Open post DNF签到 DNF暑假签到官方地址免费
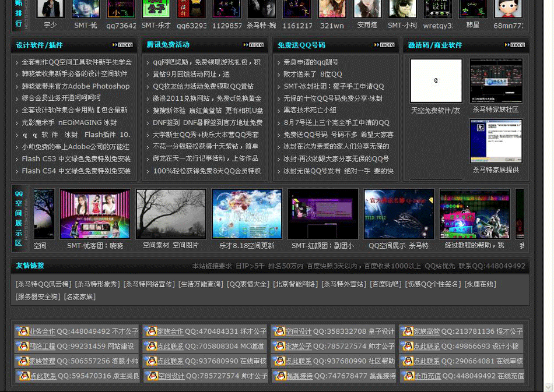This screenshot has width=554, height=392. [x=208, y=122]
